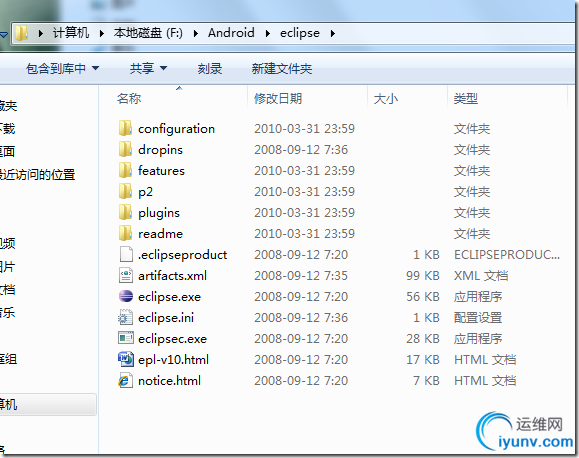Screen dimensions: 579x458
Task: Sort by 类型 column header
Action: 466,99
